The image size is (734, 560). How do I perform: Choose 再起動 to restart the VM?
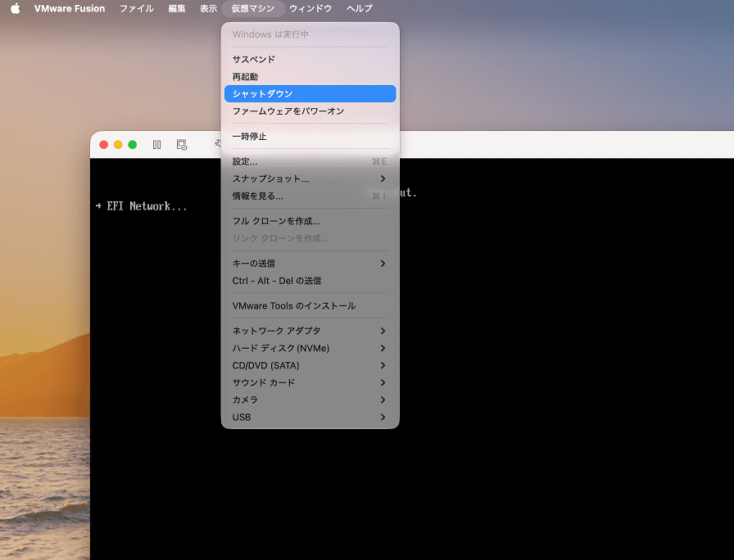(310, 77)
